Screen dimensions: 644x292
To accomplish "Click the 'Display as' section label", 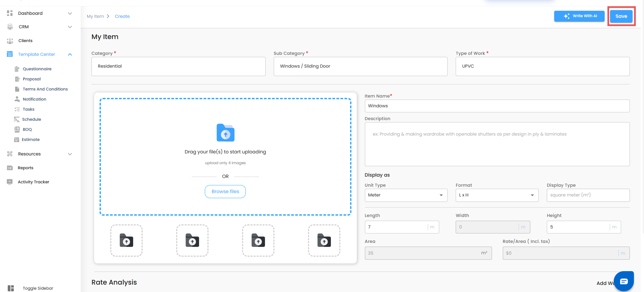I will click(x=377, y=175).
